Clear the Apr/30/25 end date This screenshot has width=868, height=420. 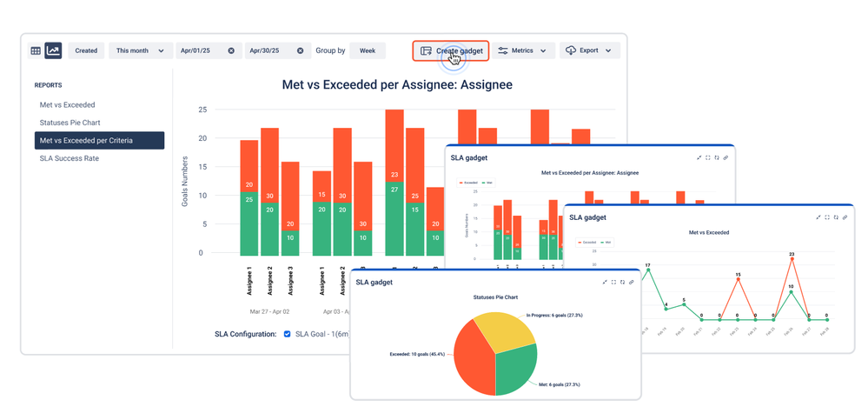point(300,50)
